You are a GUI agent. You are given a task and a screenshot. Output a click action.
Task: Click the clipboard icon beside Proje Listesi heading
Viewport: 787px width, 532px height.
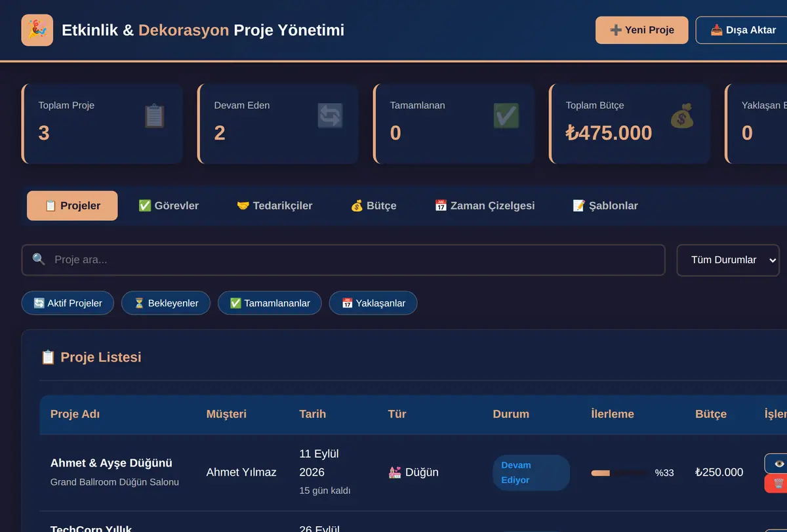click(x=48, y=358)
